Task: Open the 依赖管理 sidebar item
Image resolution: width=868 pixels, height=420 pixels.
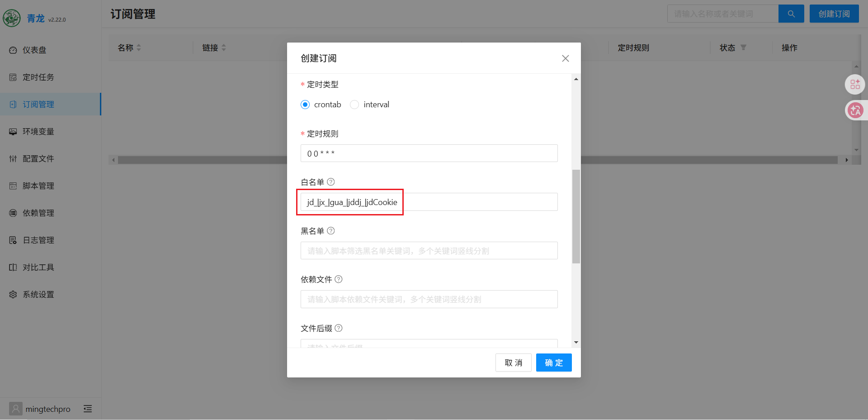Action: [x=51, y=213]
